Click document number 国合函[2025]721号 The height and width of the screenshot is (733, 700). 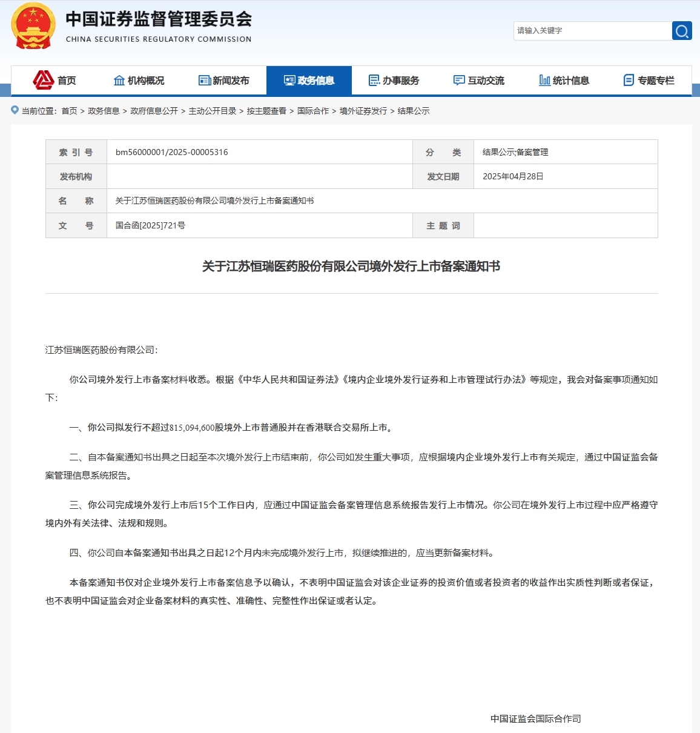click(151, 225)
